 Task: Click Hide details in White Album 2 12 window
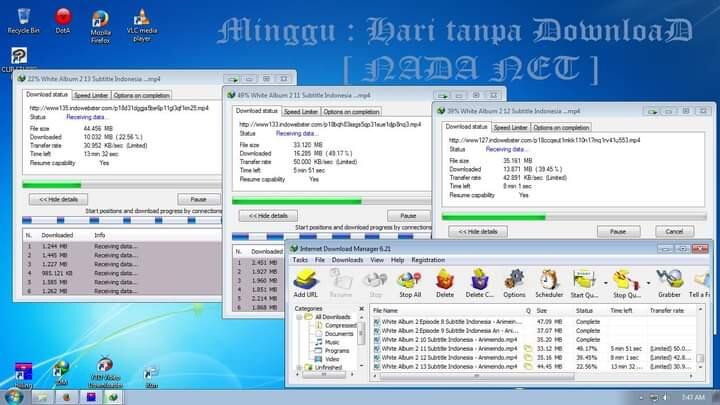tap(478, 231)
